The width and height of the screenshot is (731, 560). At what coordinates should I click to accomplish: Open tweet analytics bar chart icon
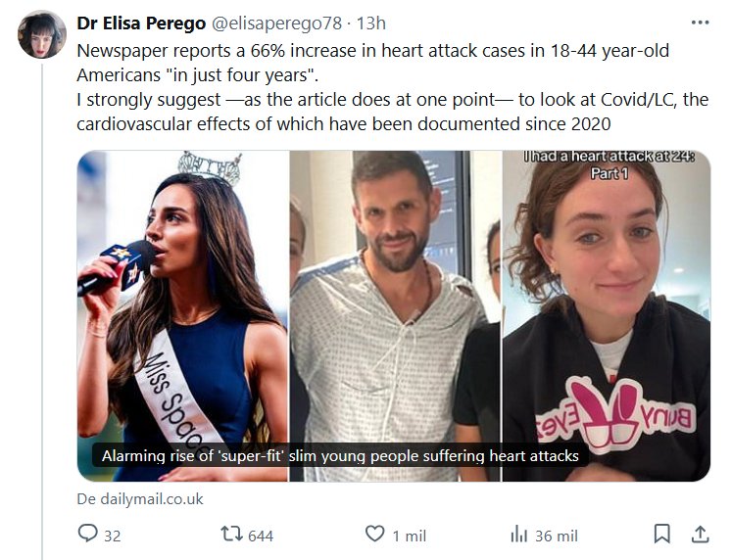tap(518, 535)
